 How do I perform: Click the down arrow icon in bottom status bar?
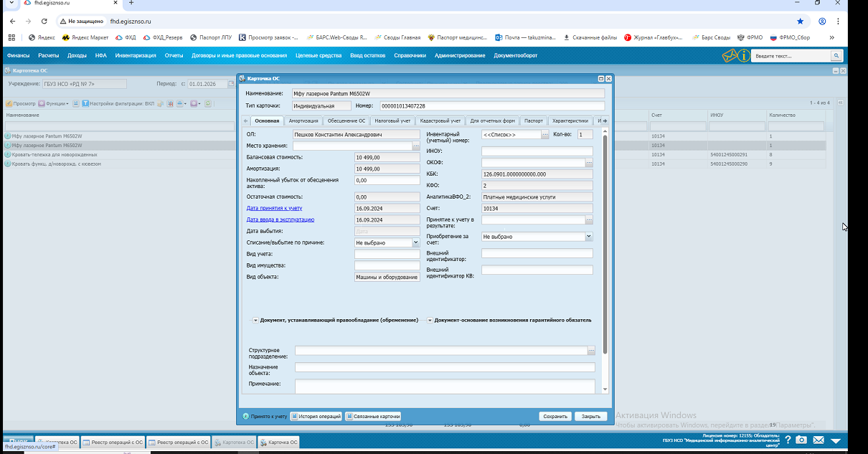coord(835,440)
